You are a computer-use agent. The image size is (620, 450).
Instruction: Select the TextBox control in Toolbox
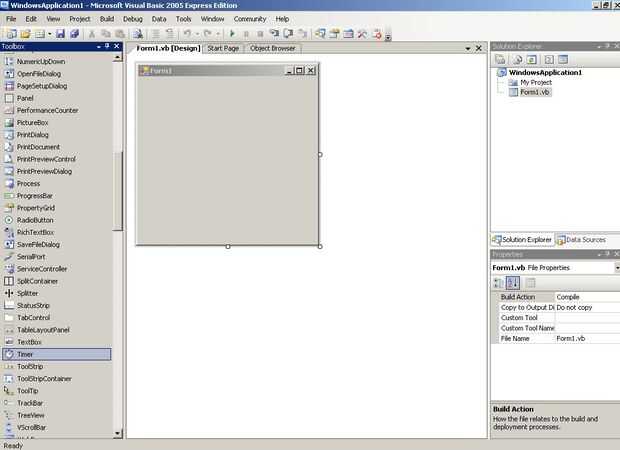29,342
